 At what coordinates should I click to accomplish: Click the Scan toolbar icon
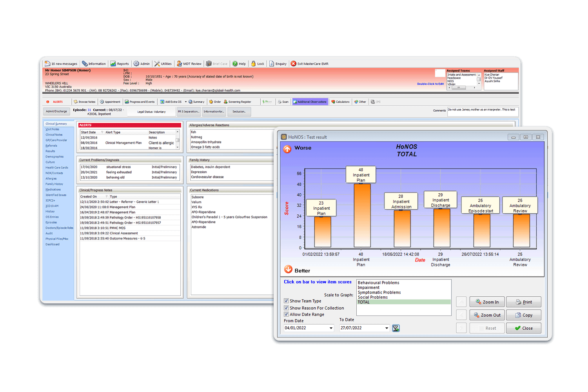tap(283, 102)
